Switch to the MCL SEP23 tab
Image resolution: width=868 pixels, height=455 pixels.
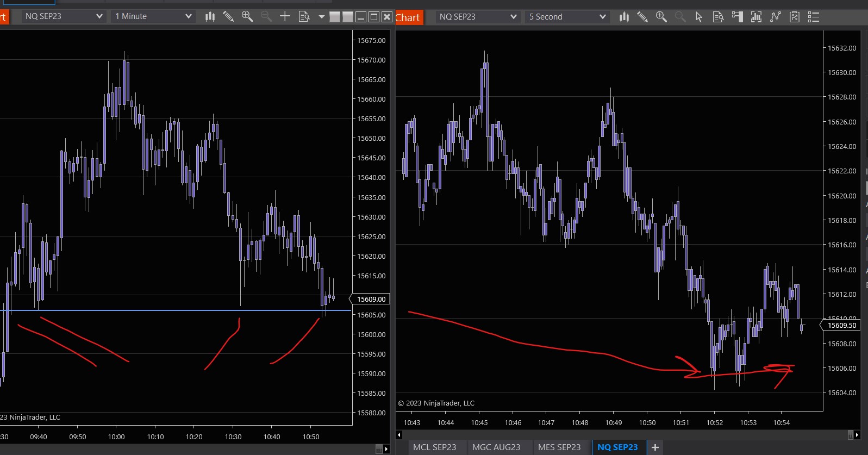[x=434, y=447]
